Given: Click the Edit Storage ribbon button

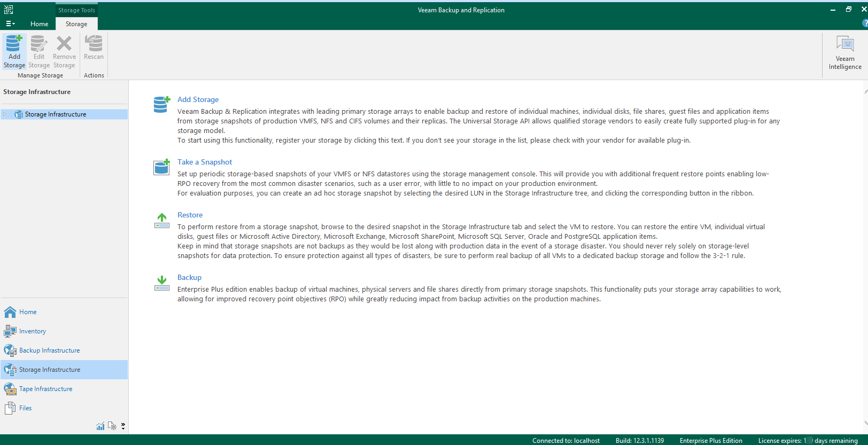Looking at the screenshot, I should pyautogui.click(x=39, y=52).
